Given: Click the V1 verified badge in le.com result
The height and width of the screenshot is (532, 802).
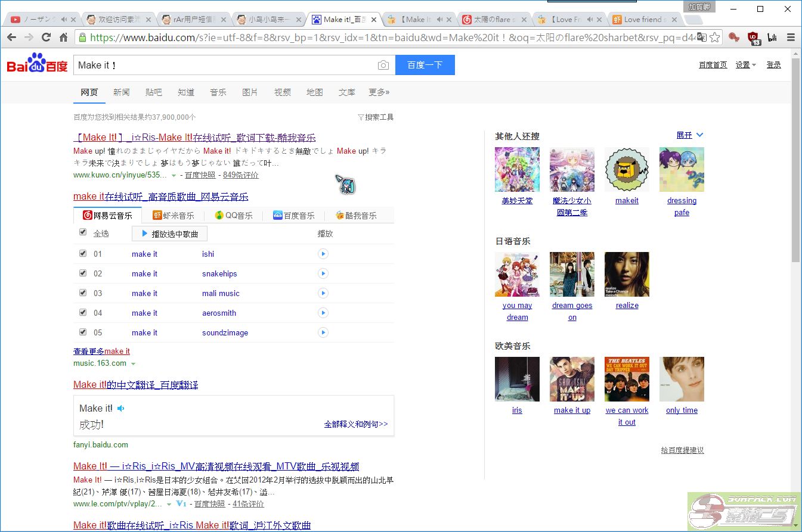Looking at the screenshot, I should pos(182,504).
